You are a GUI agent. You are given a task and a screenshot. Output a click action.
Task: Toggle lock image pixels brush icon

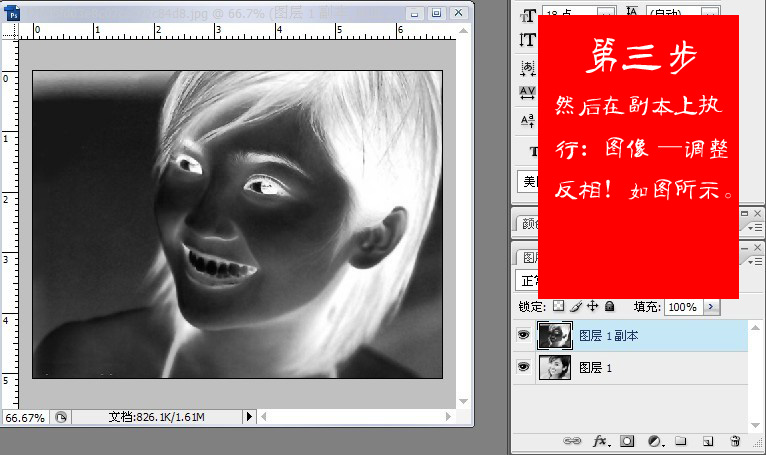(575, 306)
